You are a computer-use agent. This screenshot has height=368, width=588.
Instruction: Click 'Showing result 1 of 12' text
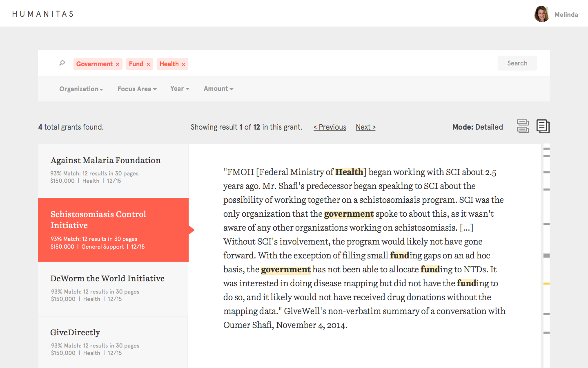(x=225, y=127)
